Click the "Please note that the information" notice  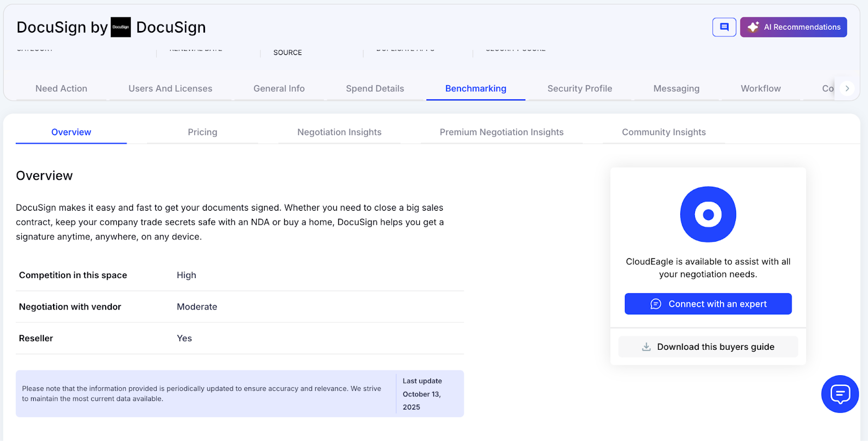pos(202,394)
